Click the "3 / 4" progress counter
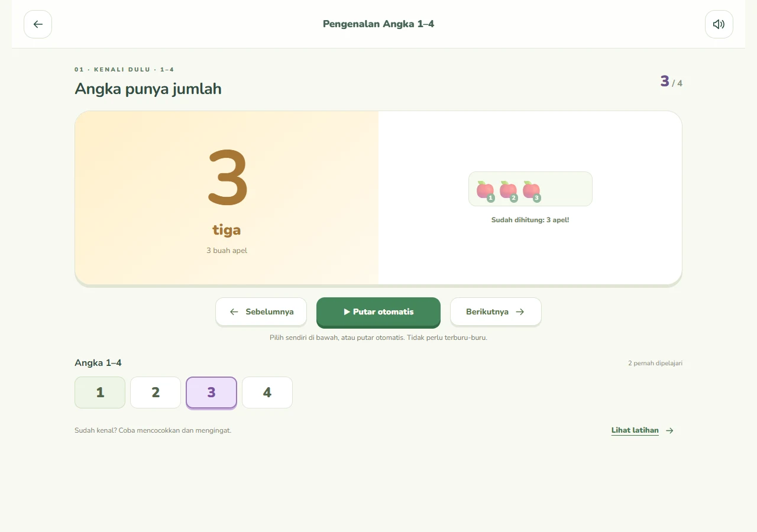Image resolution: width=757 pixels, height=532 pixels. 671,82
